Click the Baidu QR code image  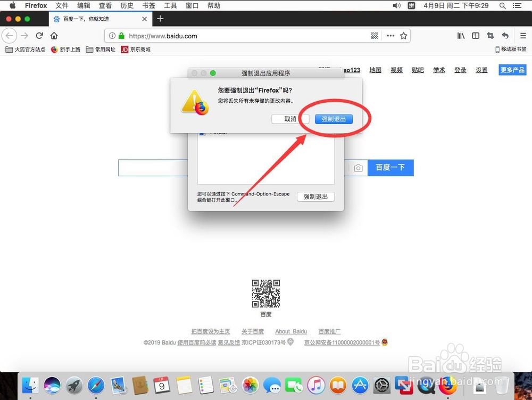tap(266, 293)
